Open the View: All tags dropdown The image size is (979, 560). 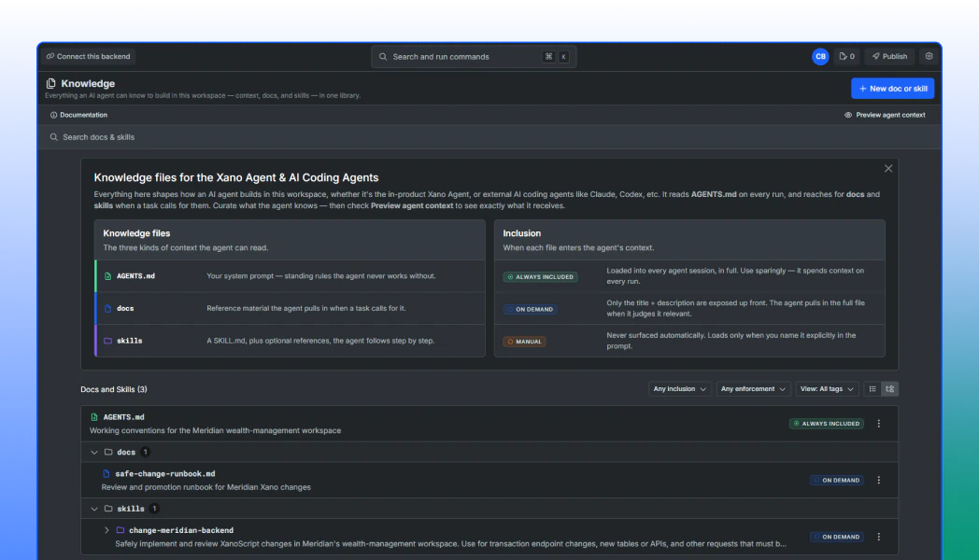[x=827, y=389]
